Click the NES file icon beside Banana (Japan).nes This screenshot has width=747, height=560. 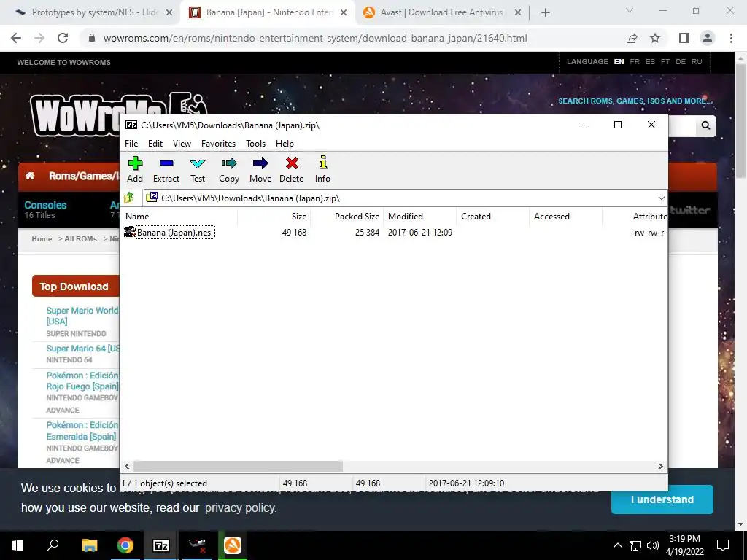coord(130,232)
